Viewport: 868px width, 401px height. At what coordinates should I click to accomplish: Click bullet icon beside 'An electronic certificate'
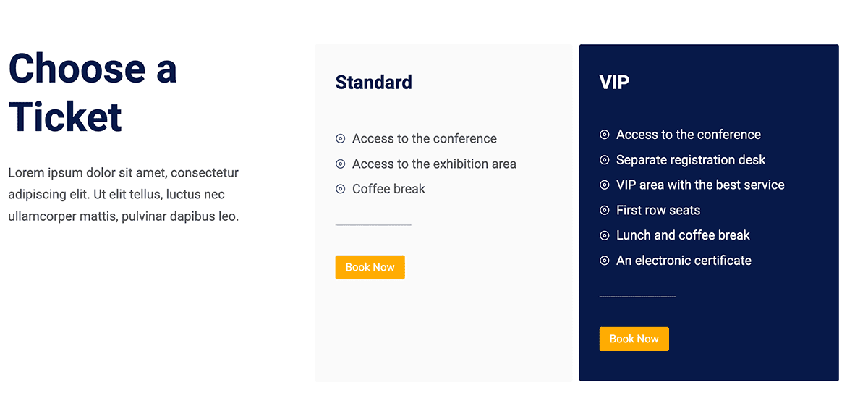pos(605,261)
